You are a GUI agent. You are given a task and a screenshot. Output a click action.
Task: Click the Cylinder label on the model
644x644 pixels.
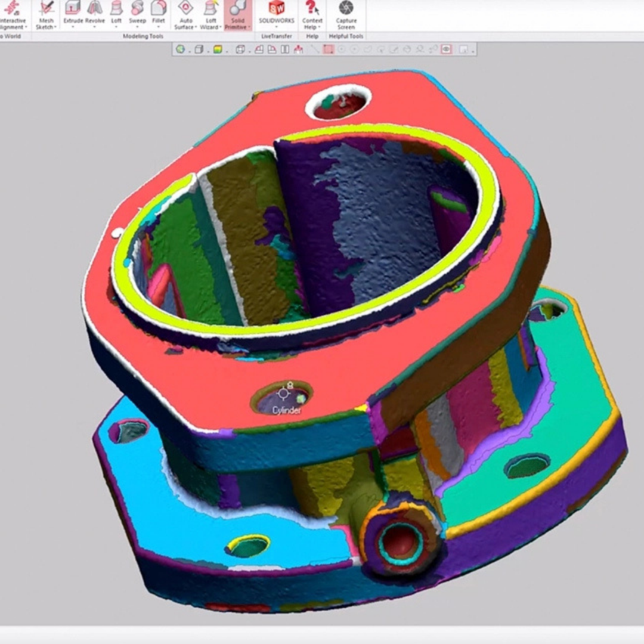click(287, 410)
